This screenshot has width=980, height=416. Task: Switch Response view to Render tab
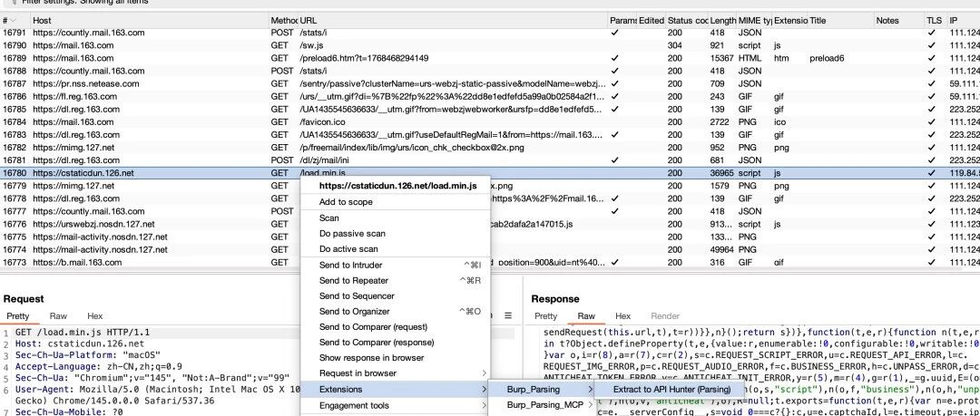pos(665,316)
